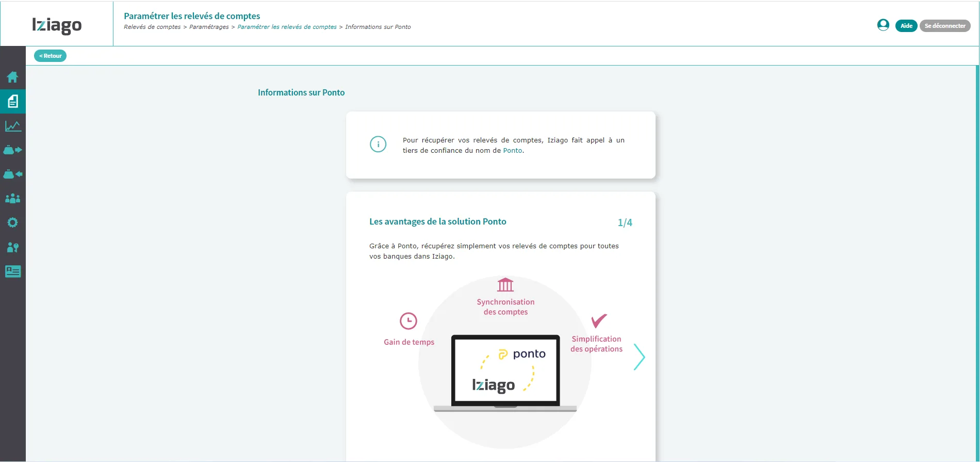Click the bank building synchronisation icon
Image resolution: width=980 pixels, height=462 pixels.
[x=505, y=284]
